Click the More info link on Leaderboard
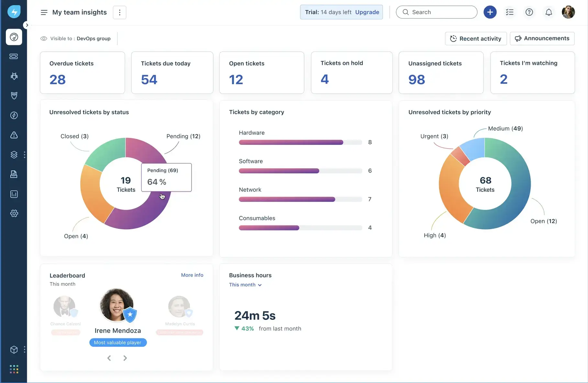Image resolution: width=588 pixels, height=383 pixels. click(x=192, y=275)
